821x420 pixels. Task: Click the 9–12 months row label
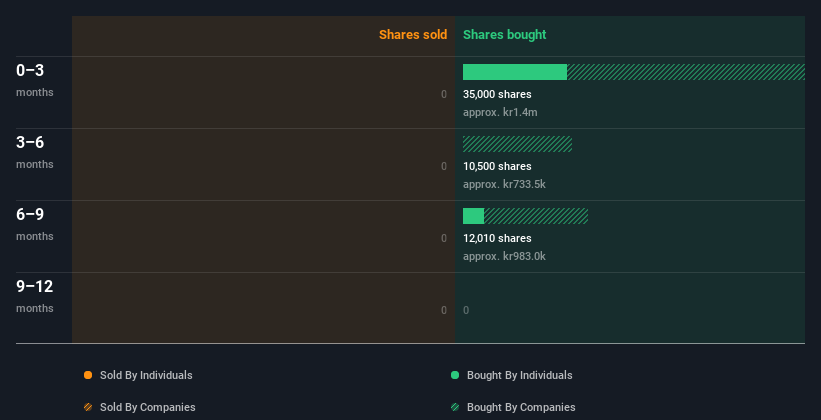(x=35, y=296)
